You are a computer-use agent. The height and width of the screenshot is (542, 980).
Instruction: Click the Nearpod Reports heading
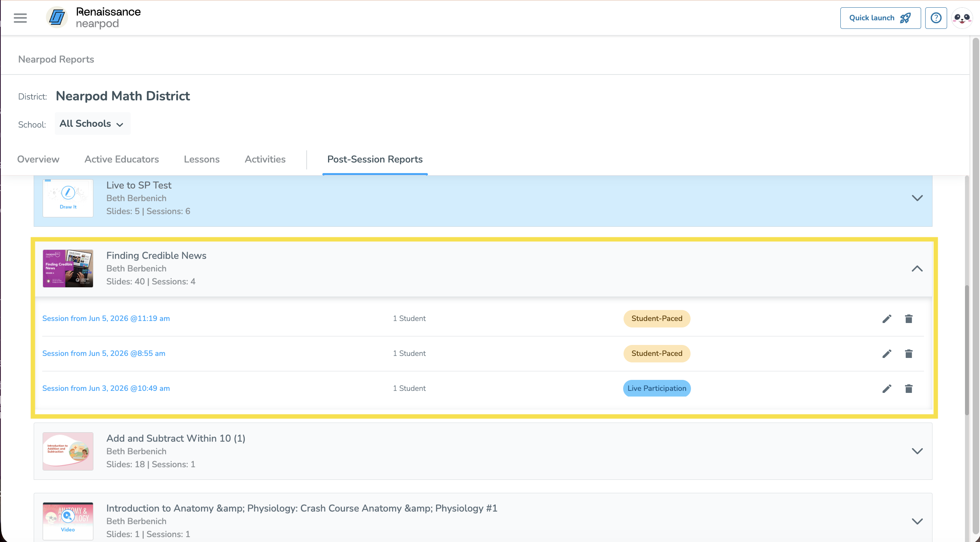(x=56, y=59)
